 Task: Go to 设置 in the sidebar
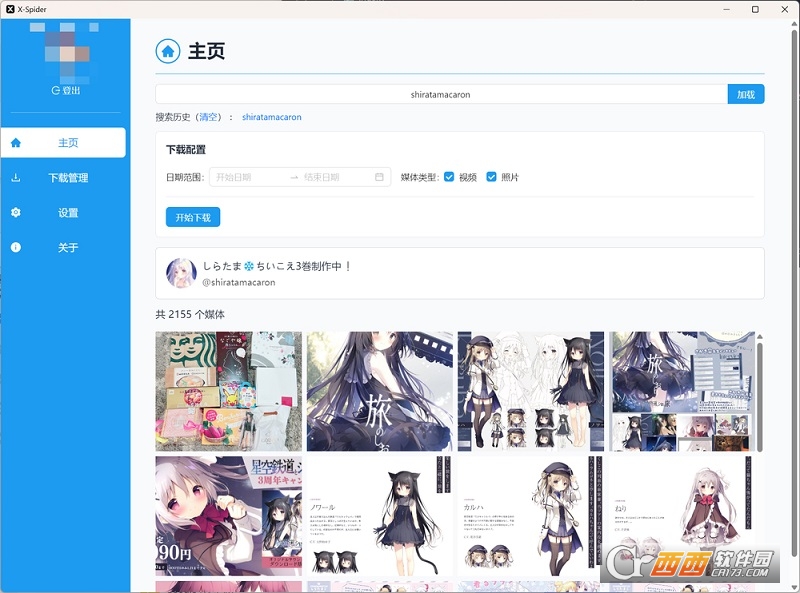coord(63,212)
